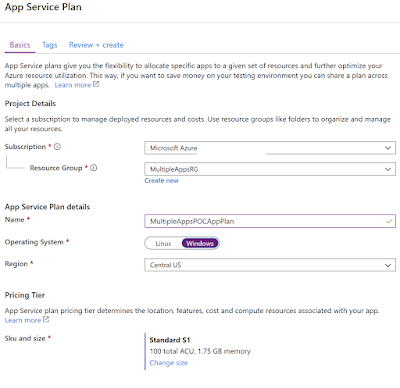Screen dimensions: 400x388
Task: Open the Region dropdown
Action: click(x=270, y=265)
